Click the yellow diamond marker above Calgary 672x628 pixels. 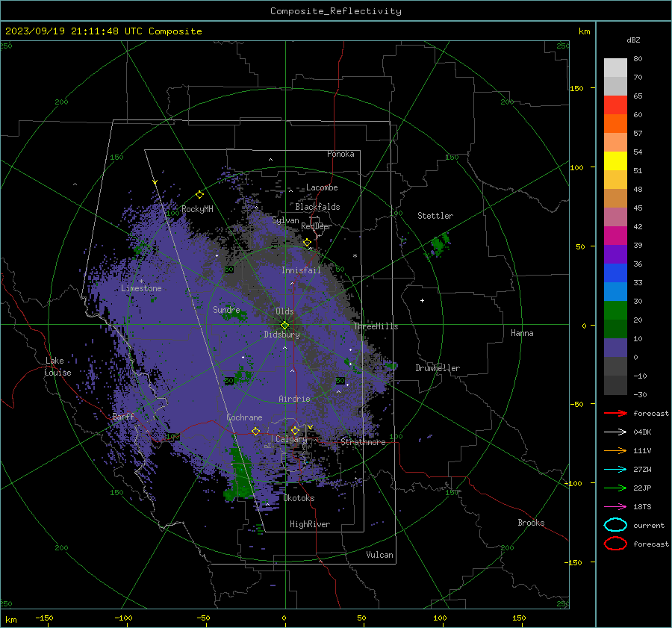pyautogui.click(x=295, y=430)
